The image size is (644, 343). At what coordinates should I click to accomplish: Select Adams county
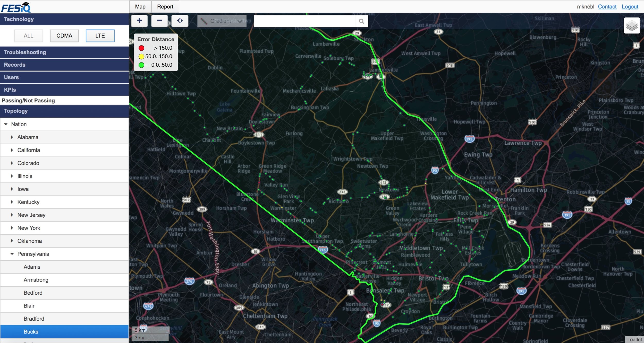click(64, 267)
